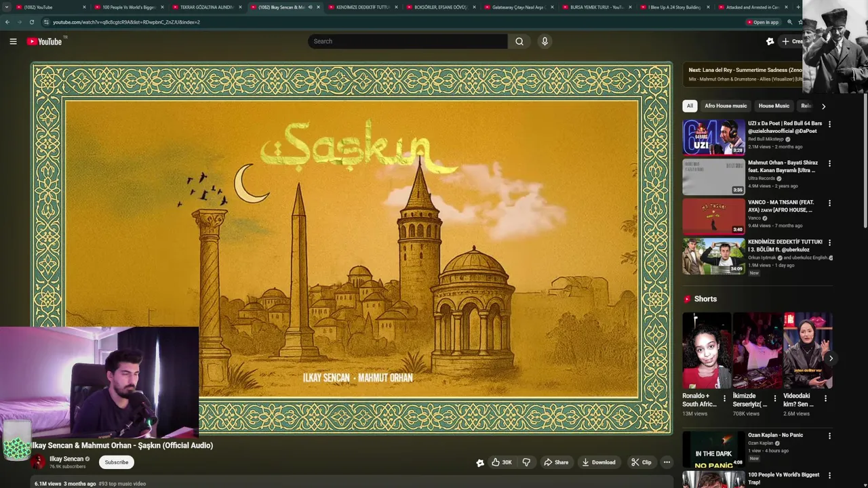Image resolution: width=868 pixels, height=488 pixels.
Task: Open the 'Videodaki kim?' short thumbnail
Action: [808, 350]
